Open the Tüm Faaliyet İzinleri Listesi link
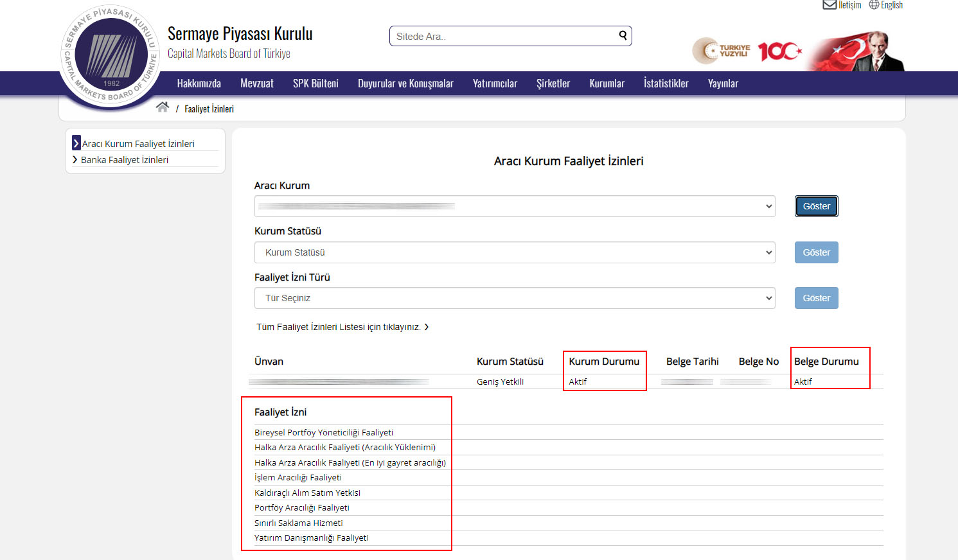The width and height of the screenshot is (958, 560). coord(342,327)
